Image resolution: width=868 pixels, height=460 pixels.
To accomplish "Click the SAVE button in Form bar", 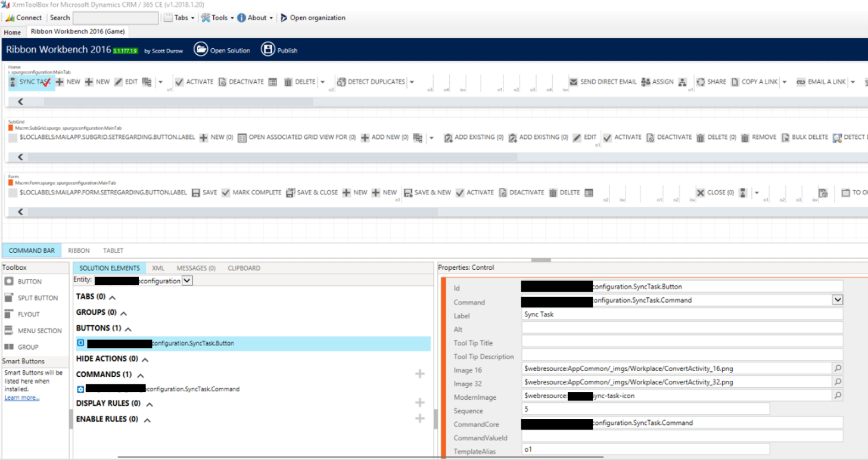I will coord(204,193).
